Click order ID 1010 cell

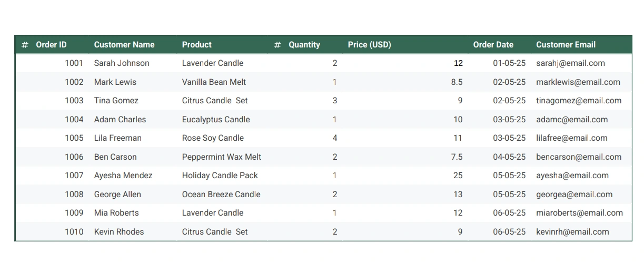point(74,232)
